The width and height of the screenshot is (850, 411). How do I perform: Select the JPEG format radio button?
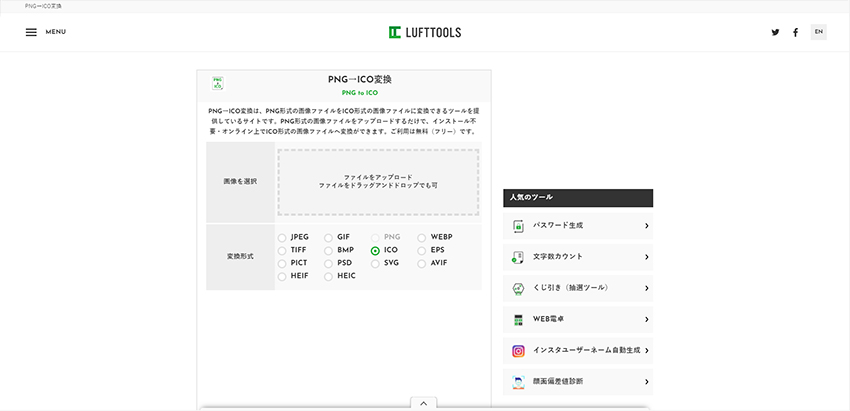(282, 237)
